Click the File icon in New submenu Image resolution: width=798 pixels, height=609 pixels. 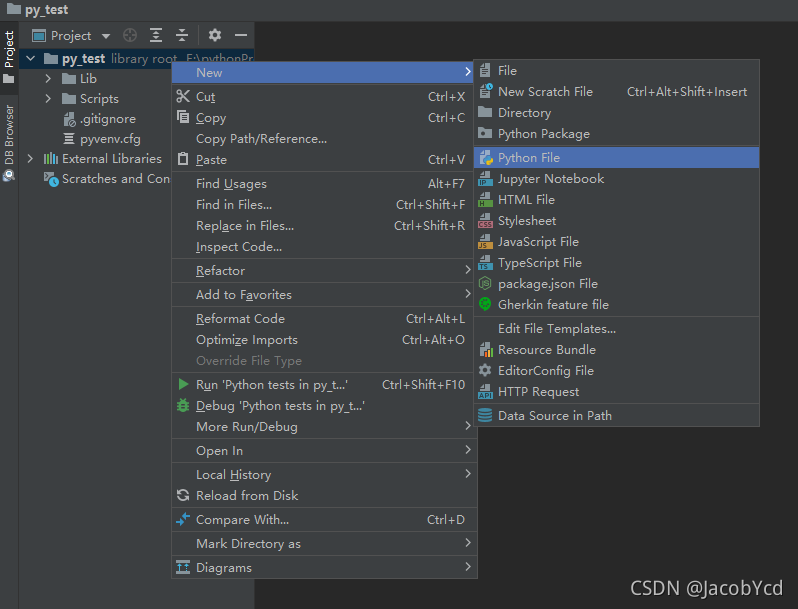486,70
